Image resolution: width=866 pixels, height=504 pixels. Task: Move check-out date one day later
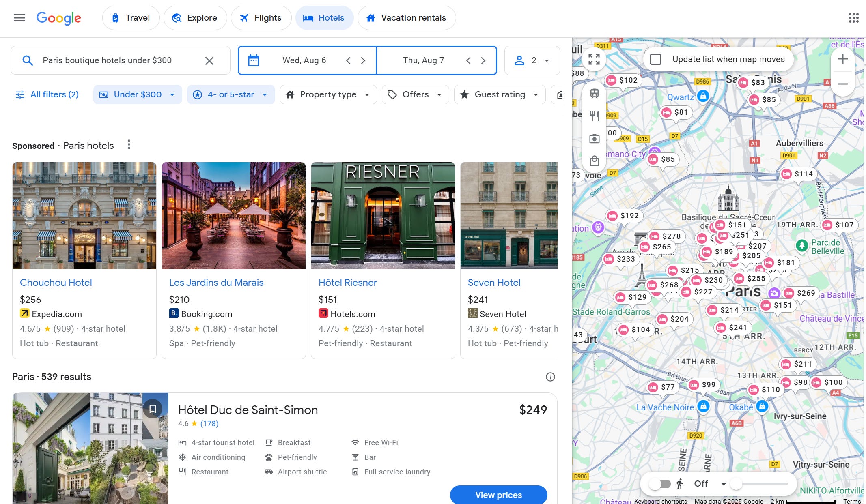[483, 60]
